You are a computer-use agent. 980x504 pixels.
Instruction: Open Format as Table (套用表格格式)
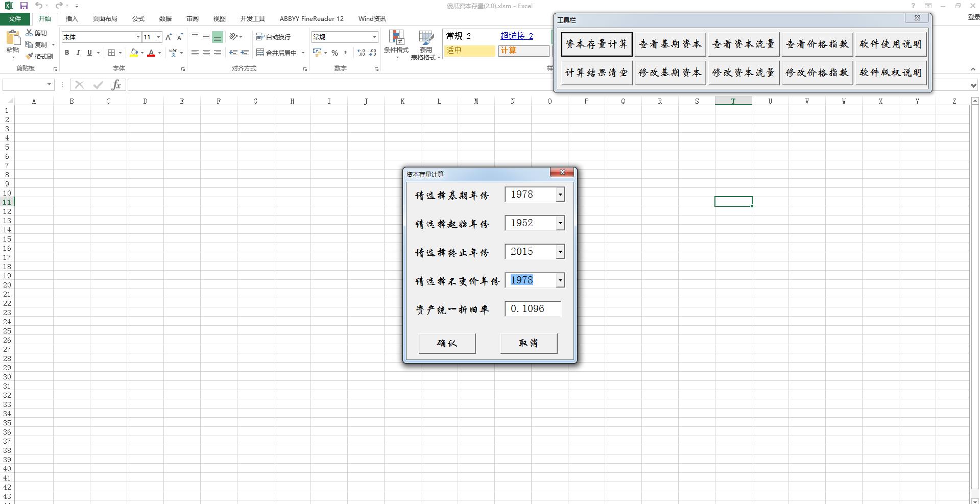[x=425, y=45]
